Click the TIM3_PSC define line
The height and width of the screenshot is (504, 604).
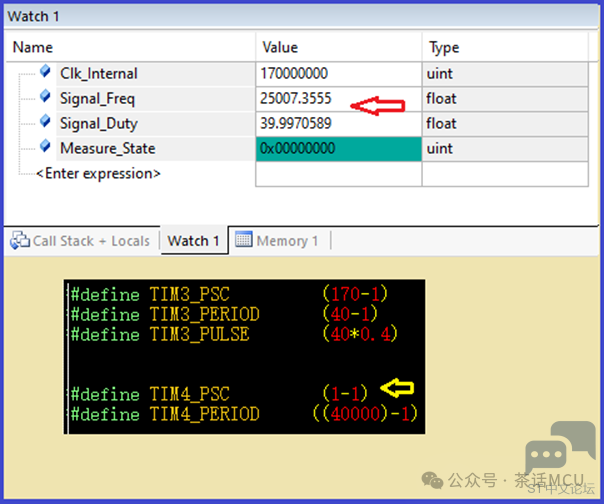(x=229, y=294)
